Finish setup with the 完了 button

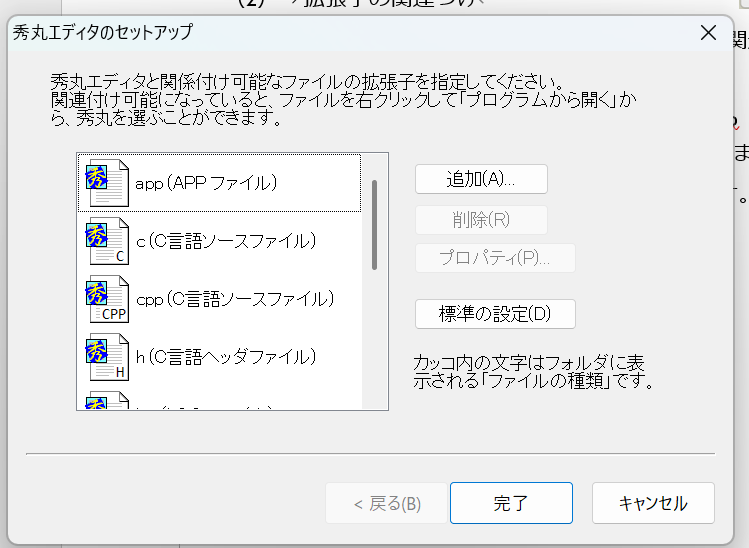click(511, 503)
